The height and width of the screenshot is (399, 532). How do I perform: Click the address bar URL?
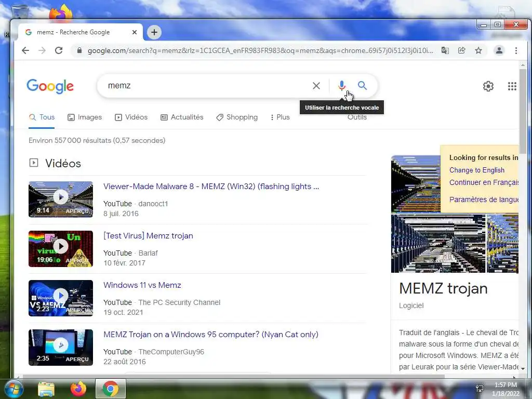click(x=260, y=50)
